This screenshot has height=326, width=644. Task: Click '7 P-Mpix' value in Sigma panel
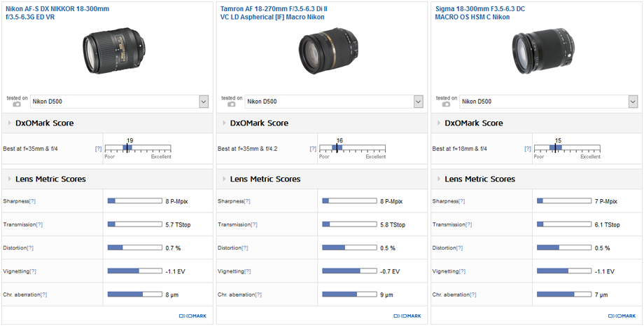click(x=606, y=201)
